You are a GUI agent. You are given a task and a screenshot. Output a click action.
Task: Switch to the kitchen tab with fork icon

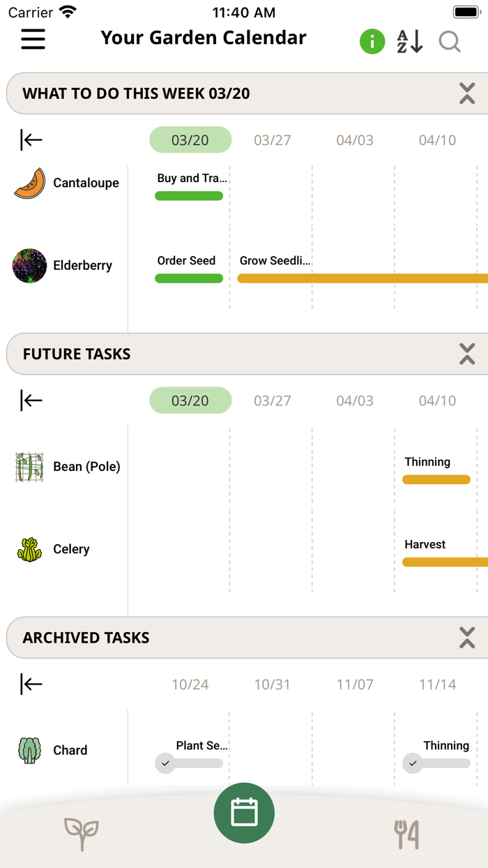pos(406,835)
